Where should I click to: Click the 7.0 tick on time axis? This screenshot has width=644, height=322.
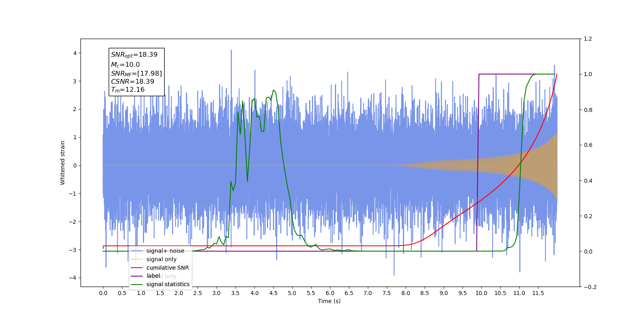[368, 293]
